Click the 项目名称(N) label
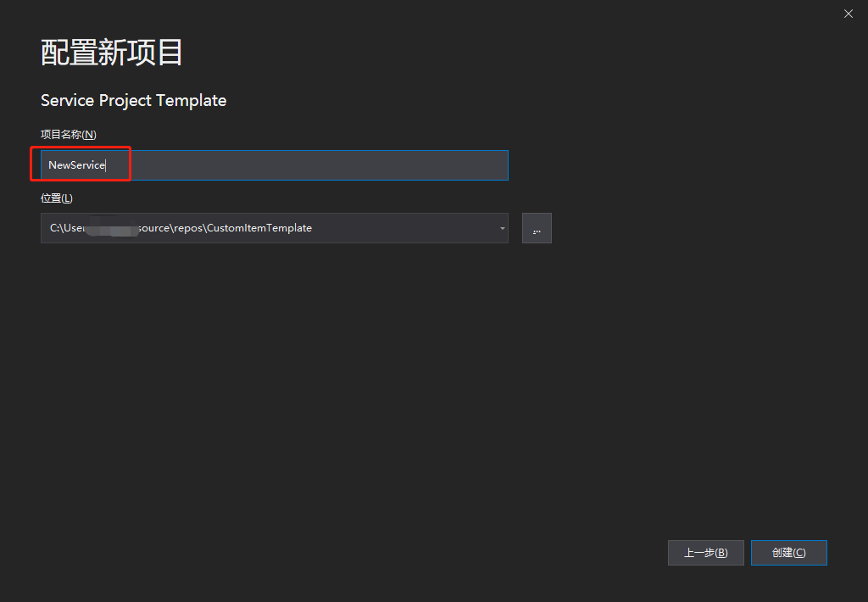Screen dimensions: 868x602 point(68,134)
